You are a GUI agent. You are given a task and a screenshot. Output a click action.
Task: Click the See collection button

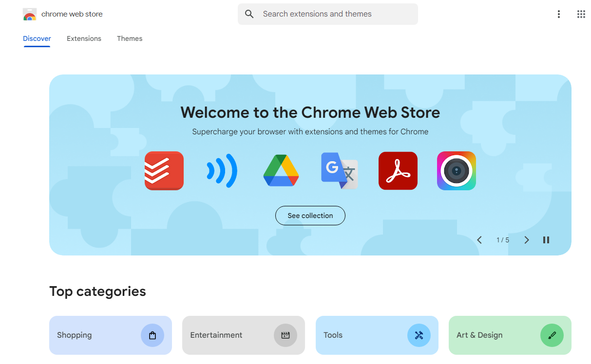click(310, 216)
